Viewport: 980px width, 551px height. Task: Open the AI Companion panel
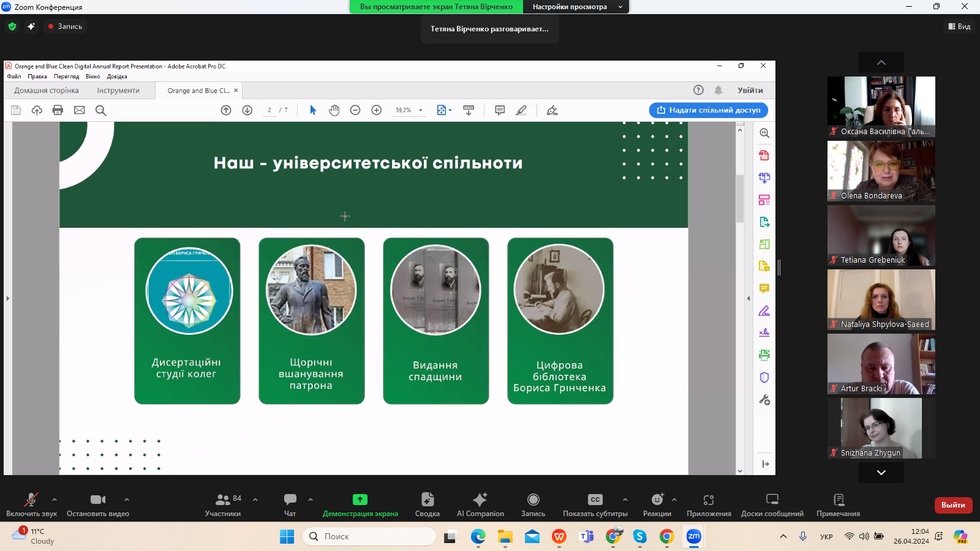pos(480,504)
